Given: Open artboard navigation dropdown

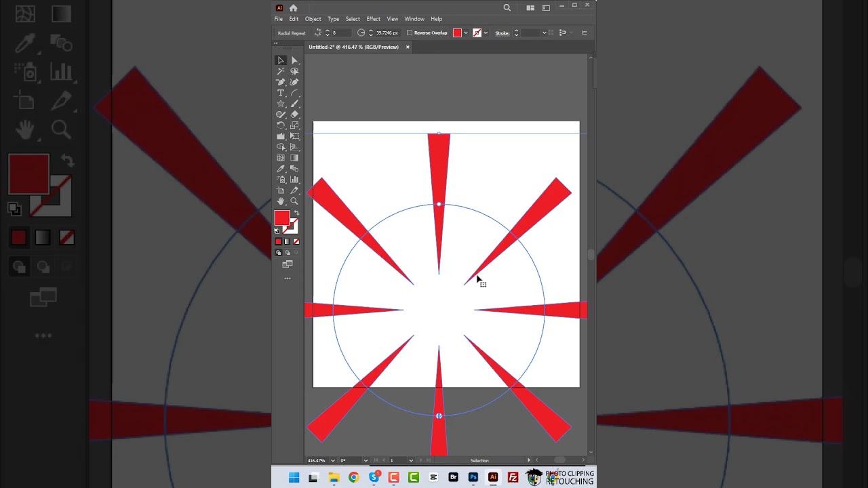Looking at the screenshot, I should (x=410, y=460).
